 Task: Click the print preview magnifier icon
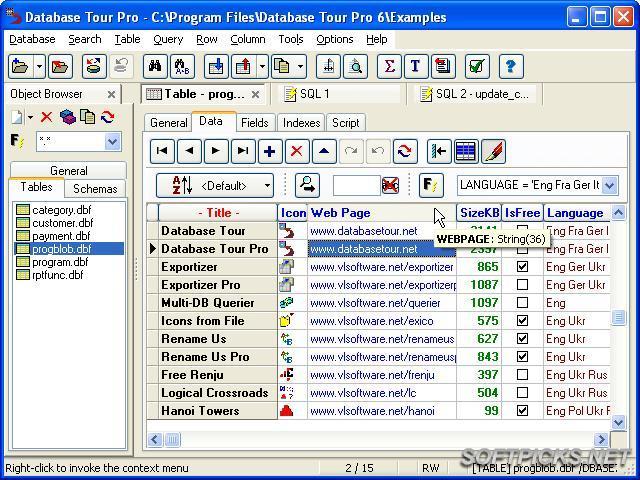pos(356,66)
